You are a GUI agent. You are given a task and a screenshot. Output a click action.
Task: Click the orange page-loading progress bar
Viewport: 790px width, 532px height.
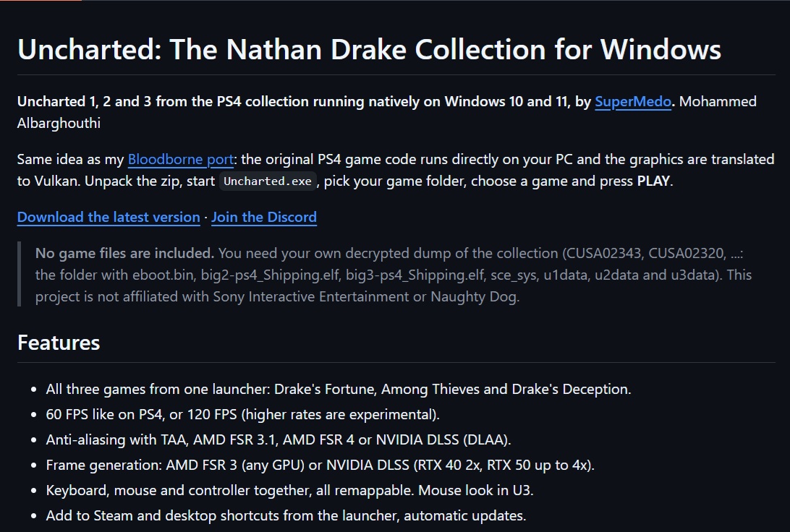(x=41, y=1)
